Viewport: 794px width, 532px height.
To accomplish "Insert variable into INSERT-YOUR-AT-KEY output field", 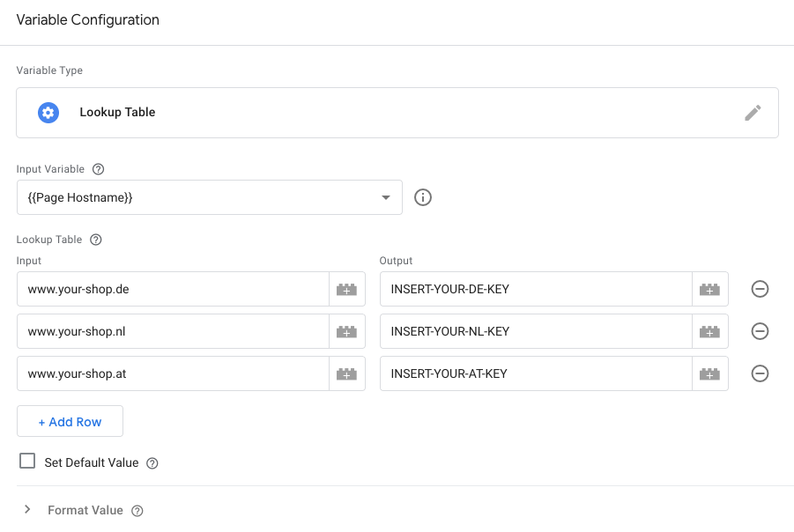I will click(x=710, y=373).
